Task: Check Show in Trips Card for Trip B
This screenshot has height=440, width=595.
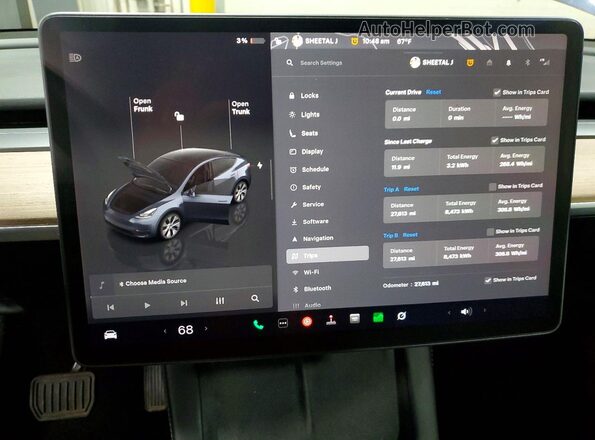Action: (x=490, y=231)
